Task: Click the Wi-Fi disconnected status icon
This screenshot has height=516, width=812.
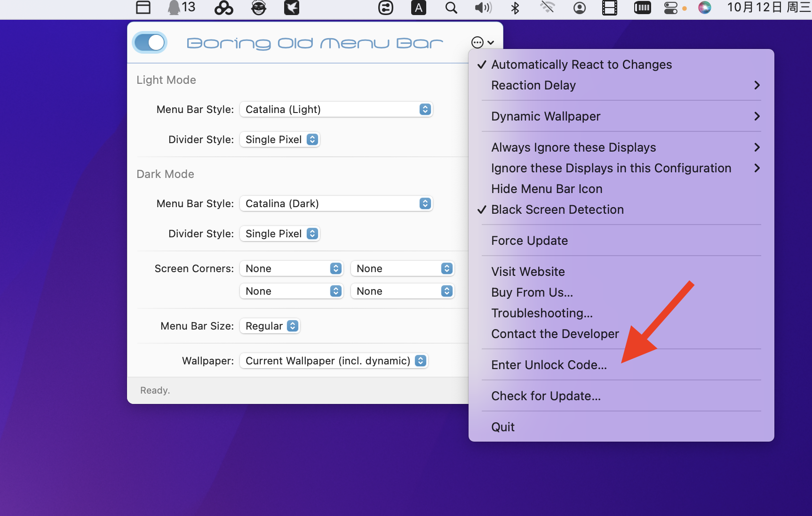Action: coord(547,8)
